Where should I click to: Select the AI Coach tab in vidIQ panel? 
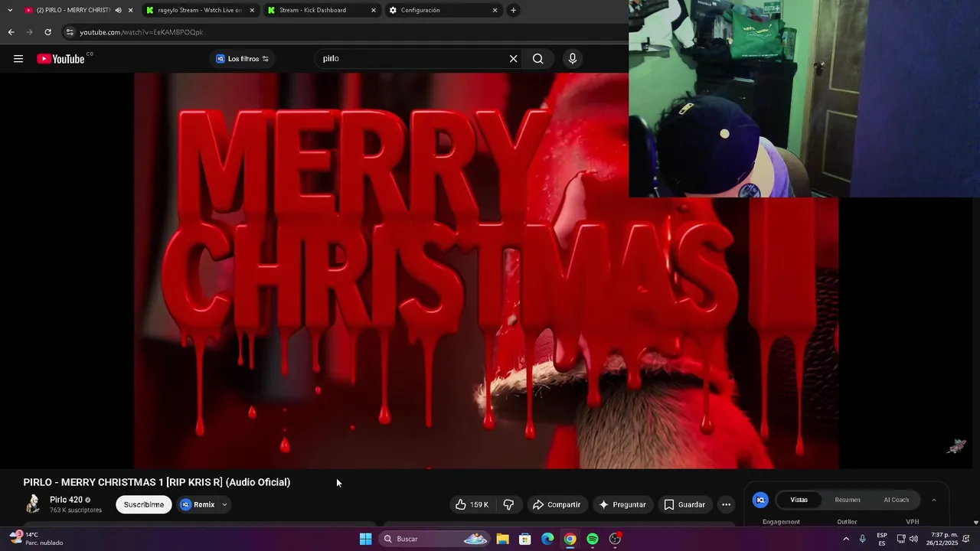click(x=896, y=500)
